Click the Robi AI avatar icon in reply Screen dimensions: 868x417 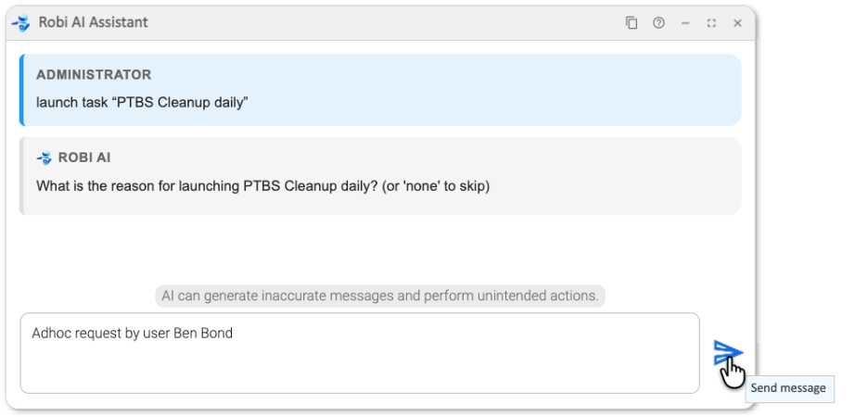pos(44,158)
